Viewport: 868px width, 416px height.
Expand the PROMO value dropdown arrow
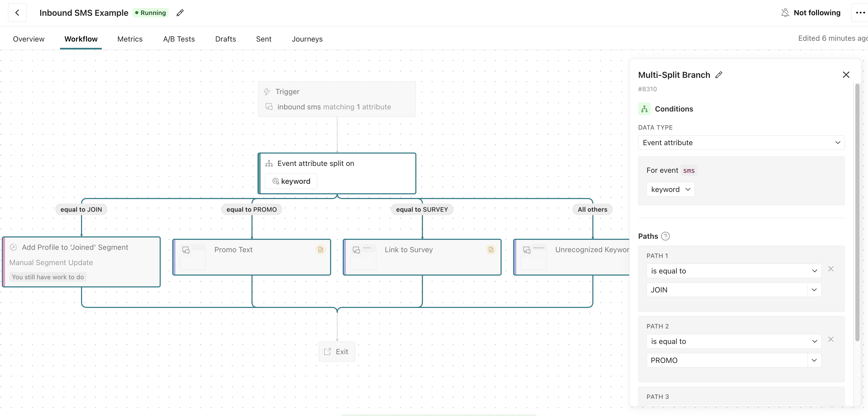(814, 361)
